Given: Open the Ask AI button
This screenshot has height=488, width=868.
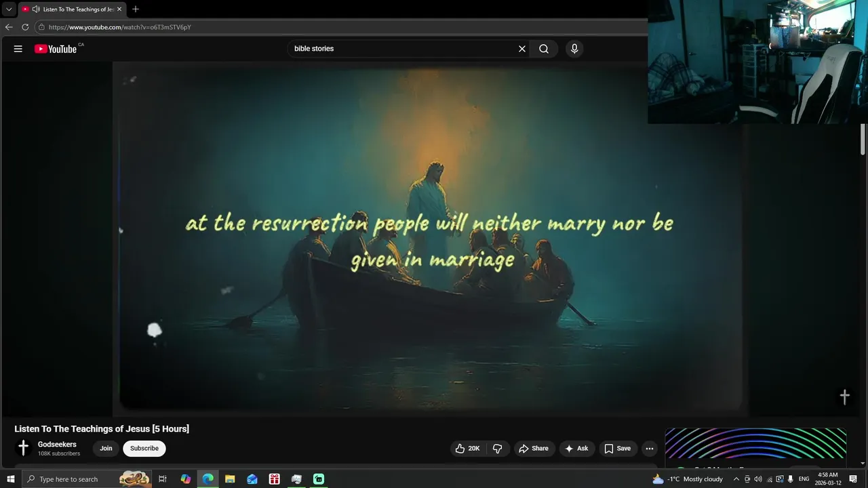Looking at the screenshot, I should coord(577,449).
